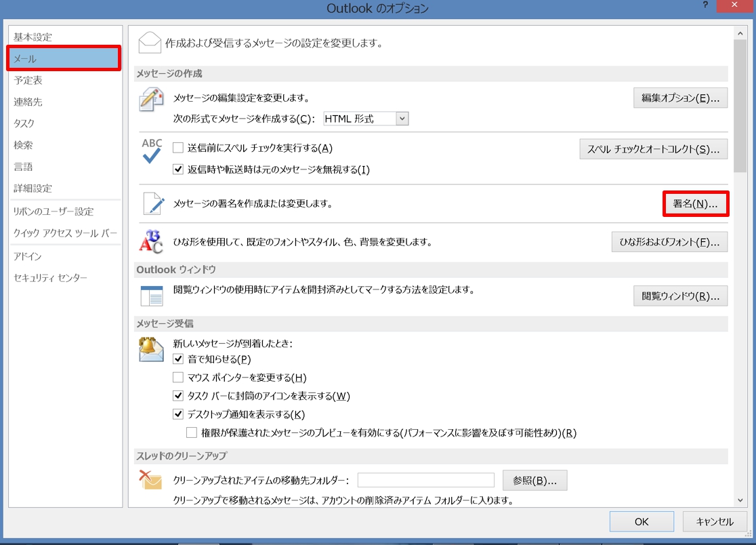
Task: Click the signature page-and-pen icon
Action: pos(154,203)
